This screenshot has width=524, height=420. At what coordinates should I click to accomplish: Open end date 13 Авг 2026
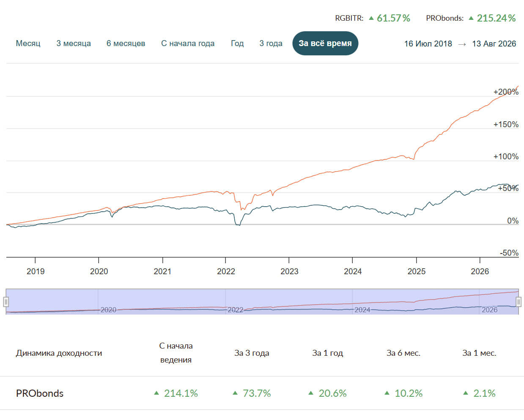coord(494,44)
